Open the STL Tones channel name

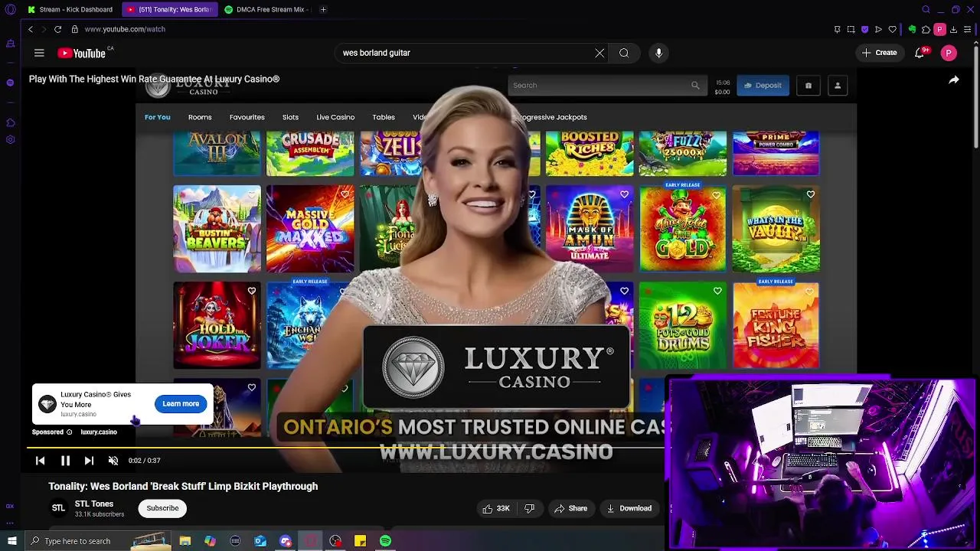click(94, 504)
